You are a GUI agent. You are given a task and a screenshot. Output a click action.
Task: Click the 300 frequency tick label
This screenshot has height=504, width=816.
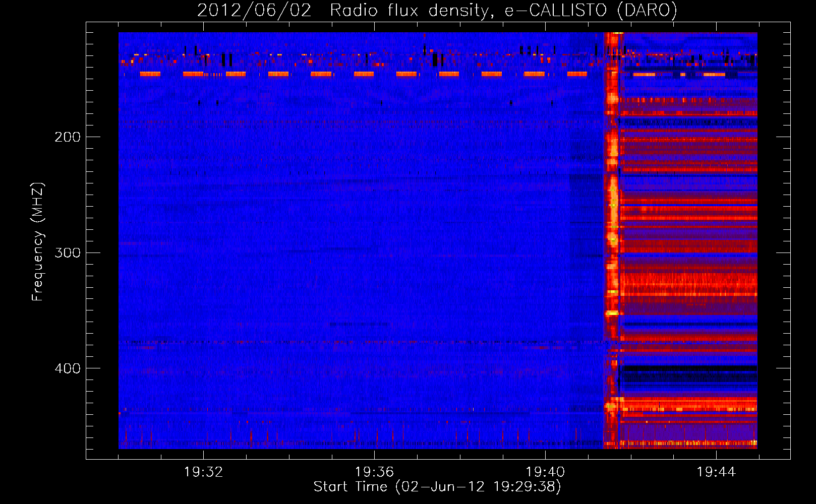pyautogui.click(x=68, y=253)
